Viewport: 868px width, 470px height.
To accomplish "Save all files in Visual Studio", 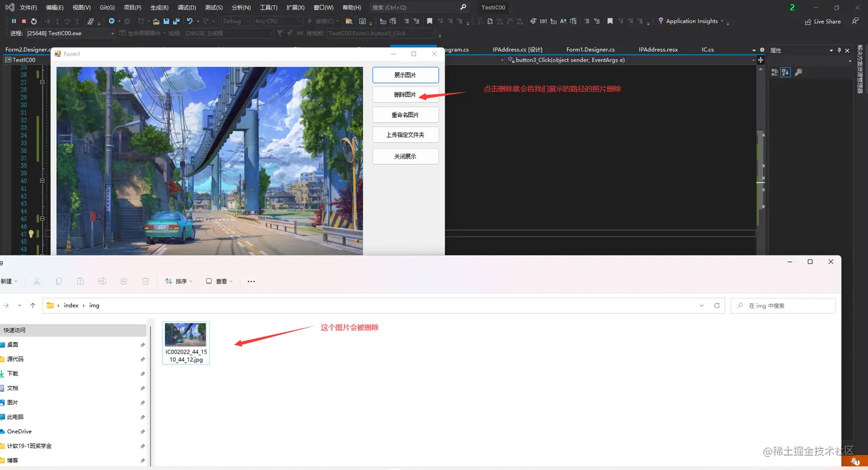I will pyautogui.click(x=176, y=21).
